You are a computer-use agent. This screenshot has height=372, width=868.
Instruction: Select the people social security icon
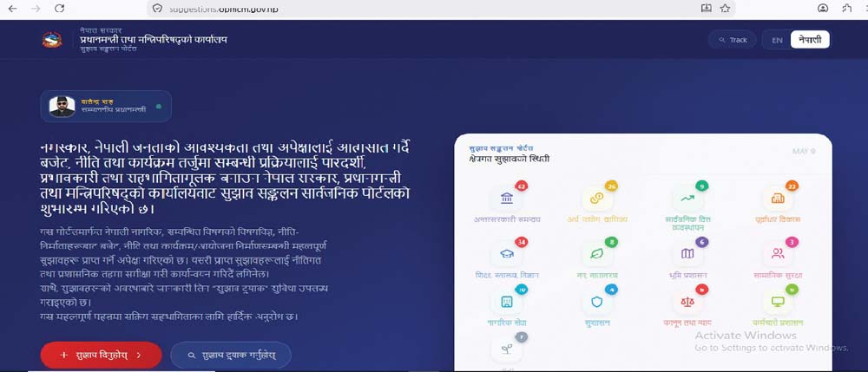click(778, 254)
